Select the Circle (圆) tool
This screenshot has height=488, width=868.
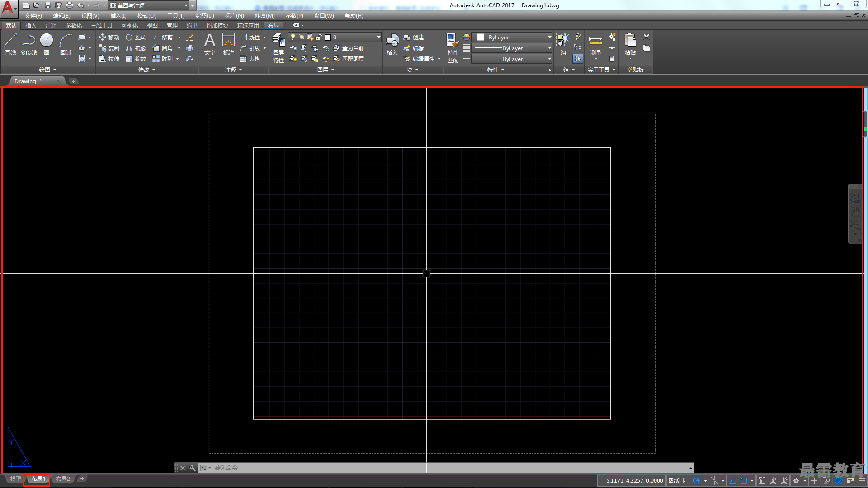pos(47,44)
